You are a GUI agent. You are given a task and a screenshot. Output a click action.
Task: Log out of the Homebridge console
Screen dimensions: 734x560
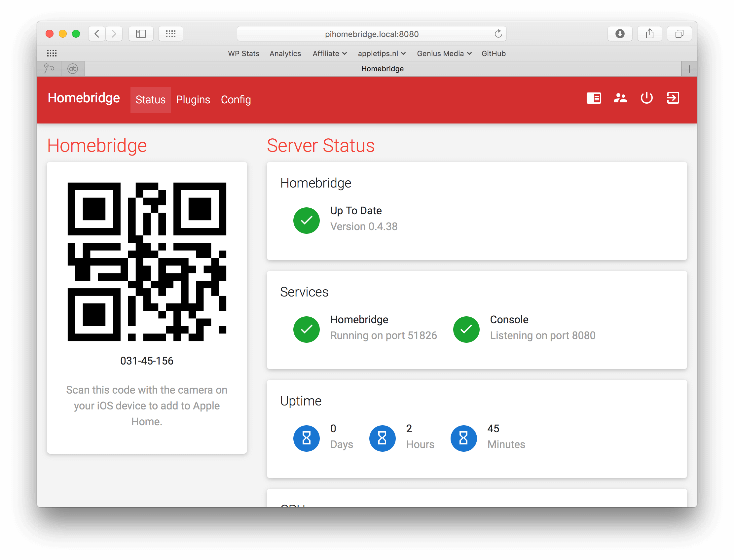pos(673,98)
